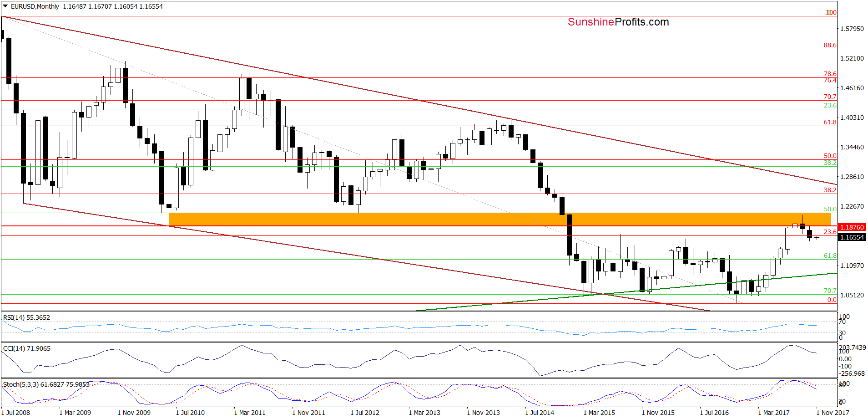This screenshot has height=419, width=868.
Task: Click the red 70.7 Fibonacci level label
Action: pos(830,97)
